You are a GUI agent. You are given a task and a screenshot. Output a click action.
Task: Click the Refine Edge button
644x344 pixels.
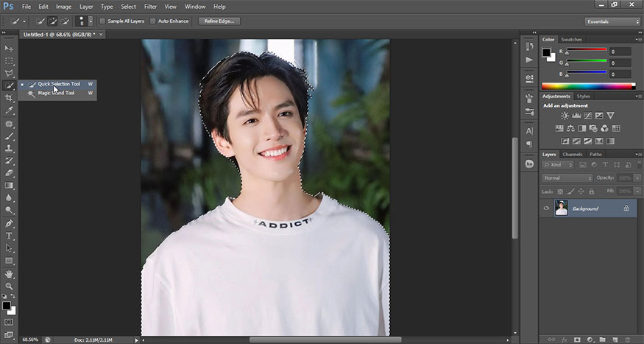point(219,21)
